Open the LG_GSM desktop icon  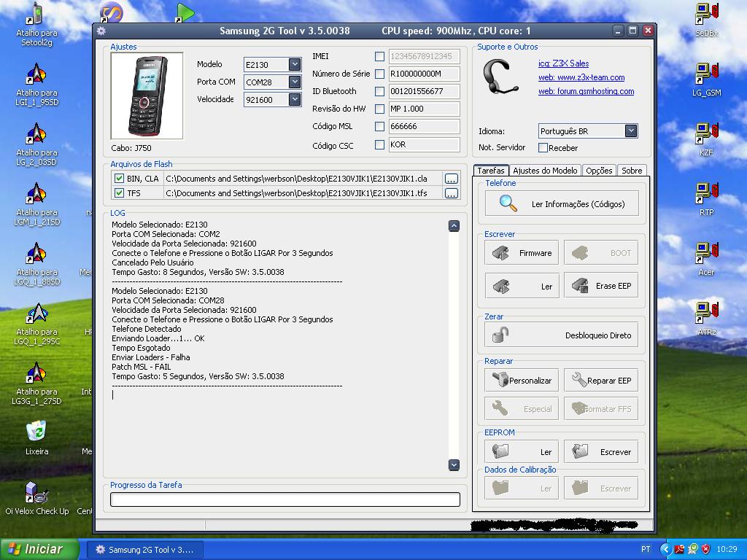pyautogui.click(x=706, y=80)
